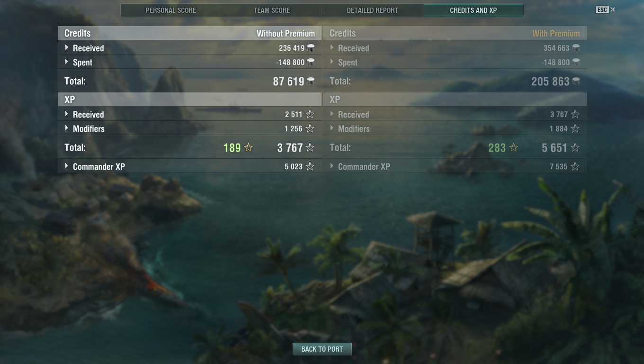Click the coin icon beside 205 863 premium total
Viewport: 644px width, 364px height.
(x=576, y=82)
